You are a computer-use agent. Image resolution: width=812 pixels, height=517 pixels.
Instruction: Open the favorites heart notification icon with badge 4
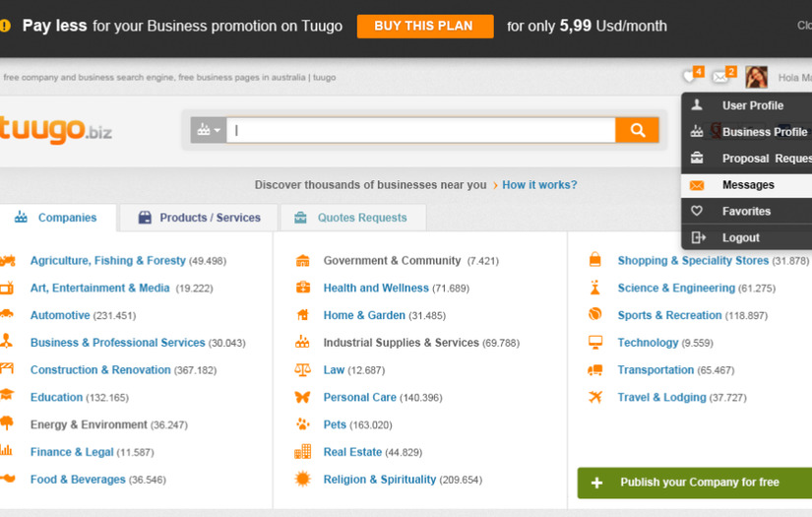(x=692, y=76)
